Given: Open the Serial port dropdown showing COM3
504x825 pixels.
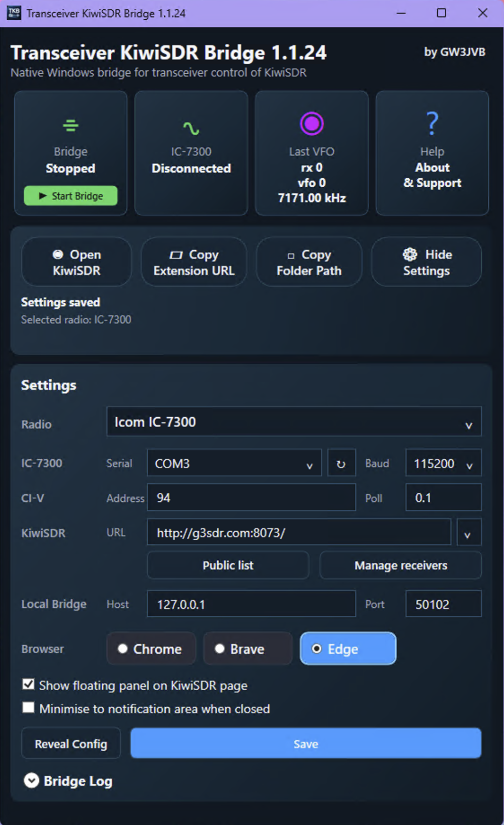Looking at the screenshot, I should point(234,463).
